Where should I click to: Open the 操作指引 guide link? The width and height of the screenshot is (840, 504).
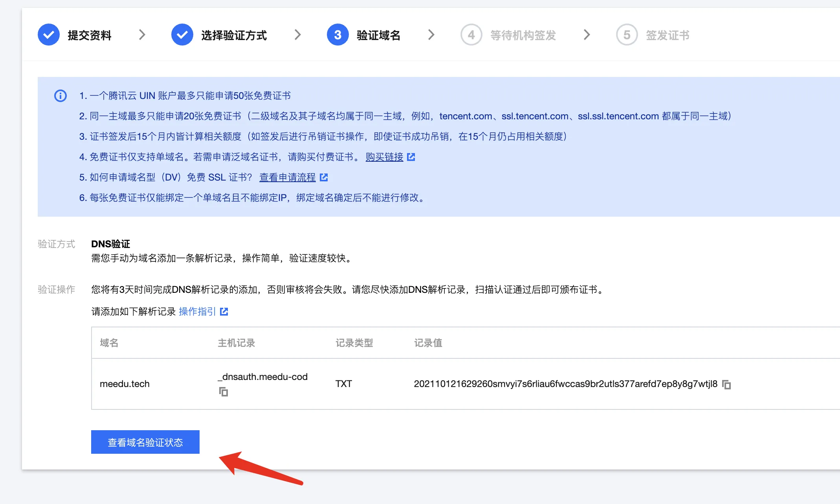pos(197,312)
